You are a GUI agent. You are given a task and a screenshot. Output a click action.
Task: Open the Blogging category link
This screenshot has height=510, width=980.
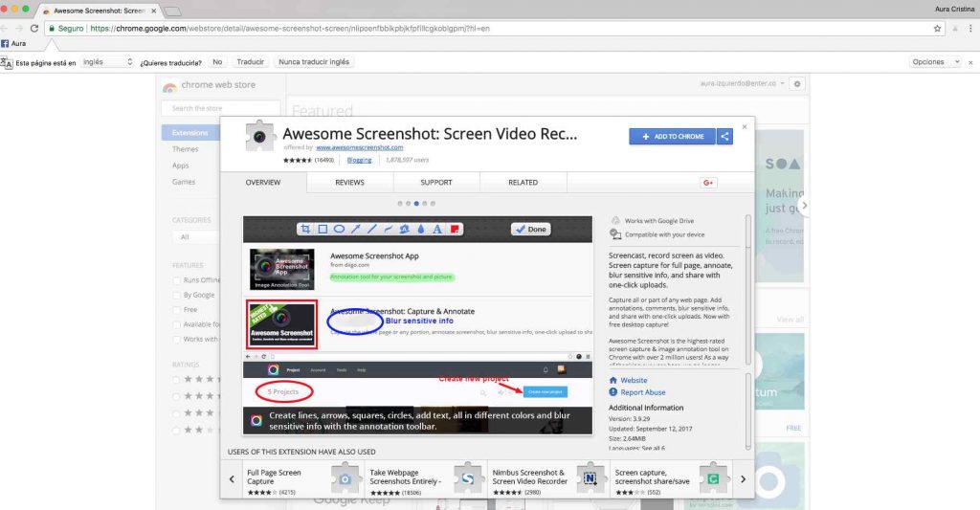click(x=360, y=160)
